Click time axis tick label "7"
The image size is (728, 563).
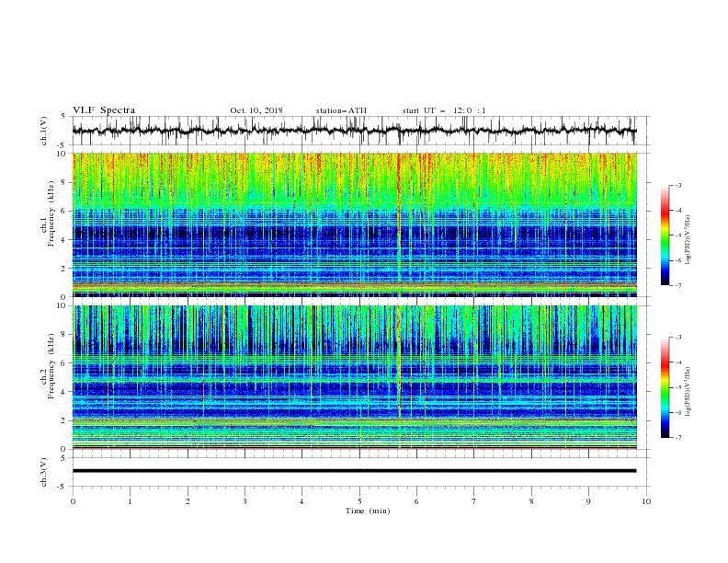click(x=474, y=501)
